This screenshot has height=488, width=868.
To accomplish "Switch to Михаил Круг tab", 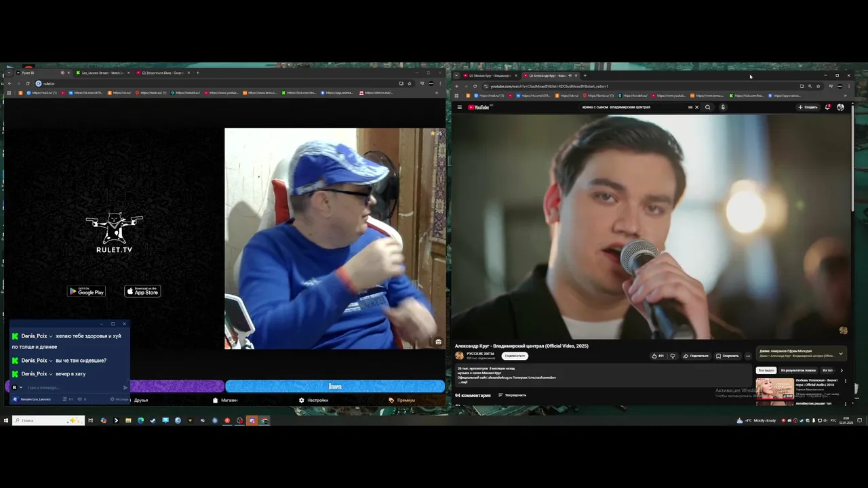I will [488, 75].
